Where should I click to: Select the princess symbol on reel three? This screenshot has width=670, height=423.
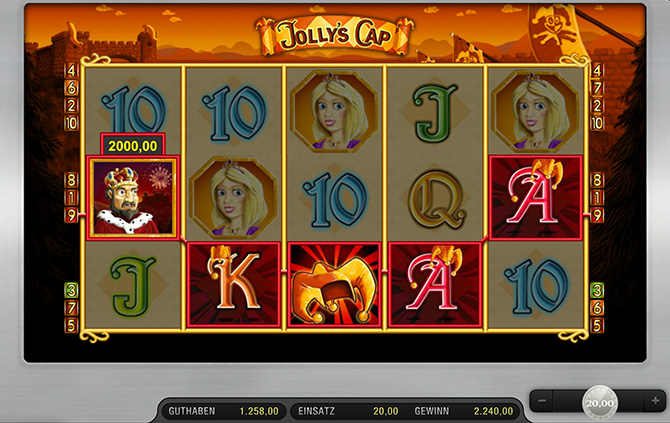pos(334,111)
